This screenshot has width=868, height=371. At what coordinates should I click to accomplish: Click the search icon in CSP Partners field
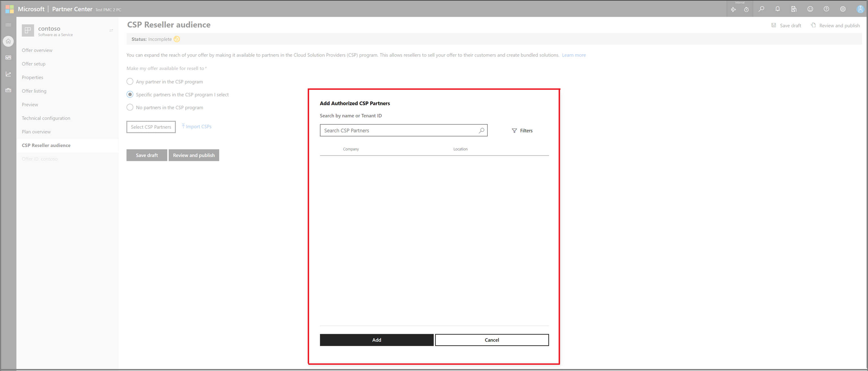click(x=481, y=130)
